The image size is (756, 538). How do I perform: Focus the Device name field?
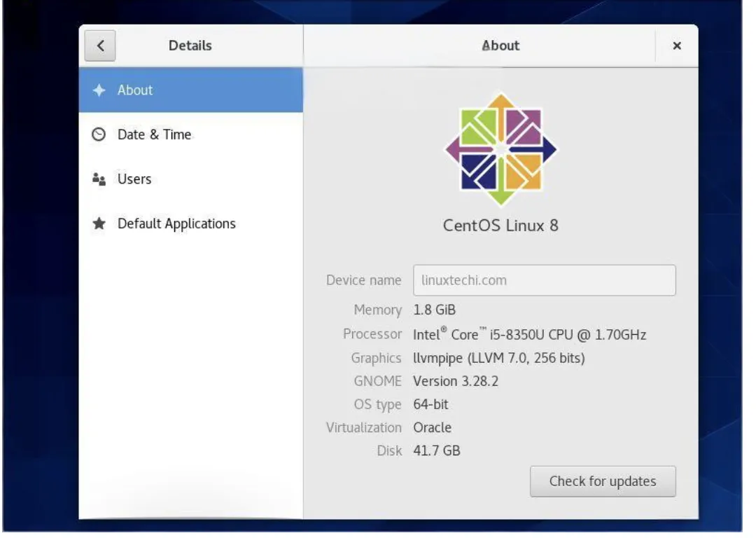coord(545,280)
